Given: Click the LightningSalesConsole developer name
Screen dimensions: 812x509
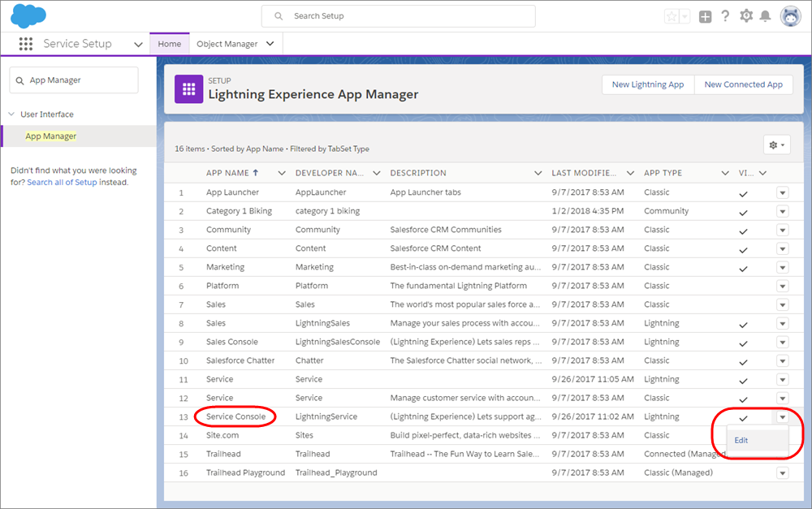Looking at the screenshot, I should click(x=338, y=342).
